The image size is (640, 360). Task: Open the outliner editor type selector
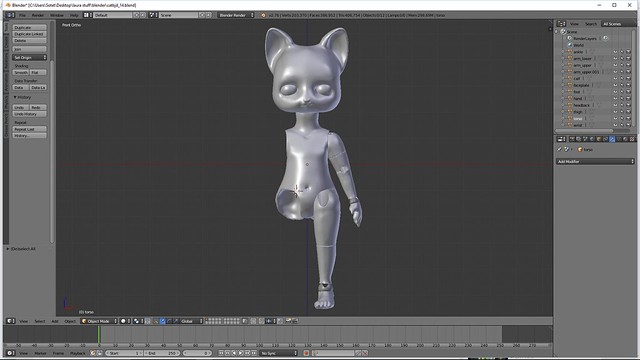click(x=562, y=24)
